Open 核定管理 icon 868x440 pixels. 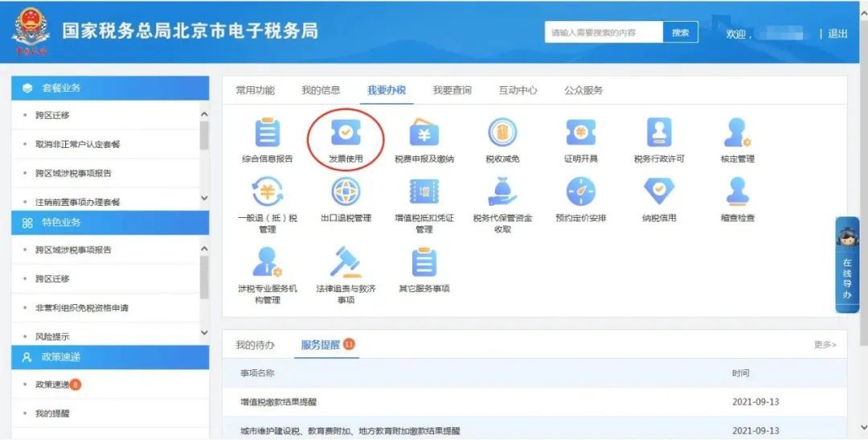[x=737, y=133]
